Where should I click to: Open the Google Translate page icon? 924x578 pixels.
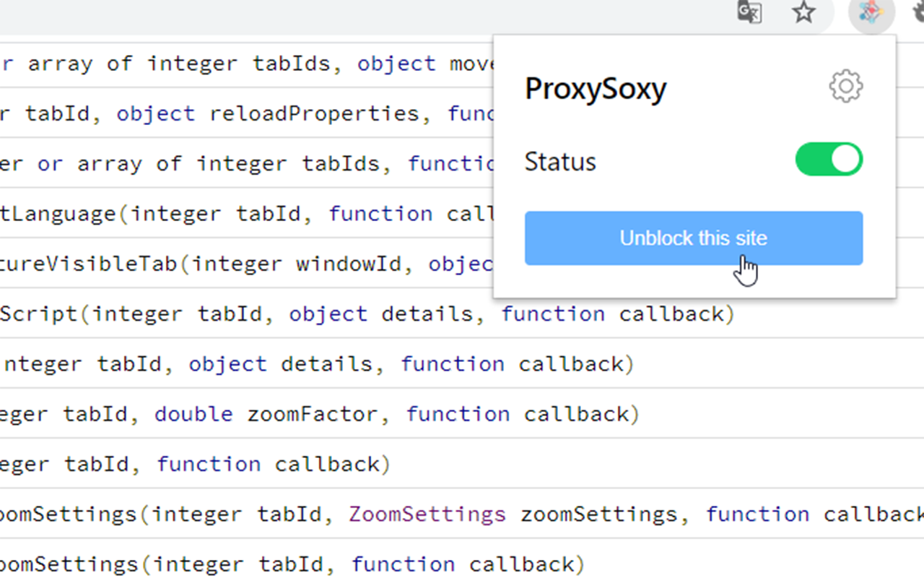coord(749,12)
